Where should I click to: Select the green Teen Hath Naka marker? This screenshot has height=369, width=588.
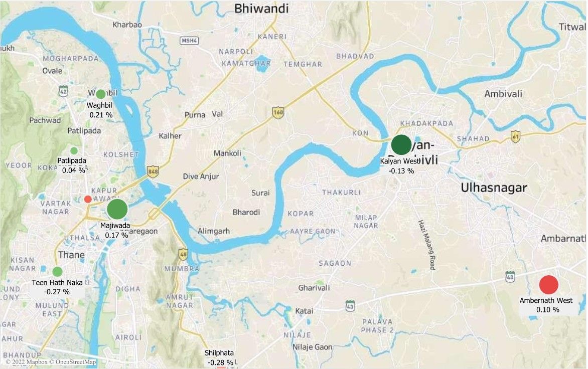coord(57,271)
